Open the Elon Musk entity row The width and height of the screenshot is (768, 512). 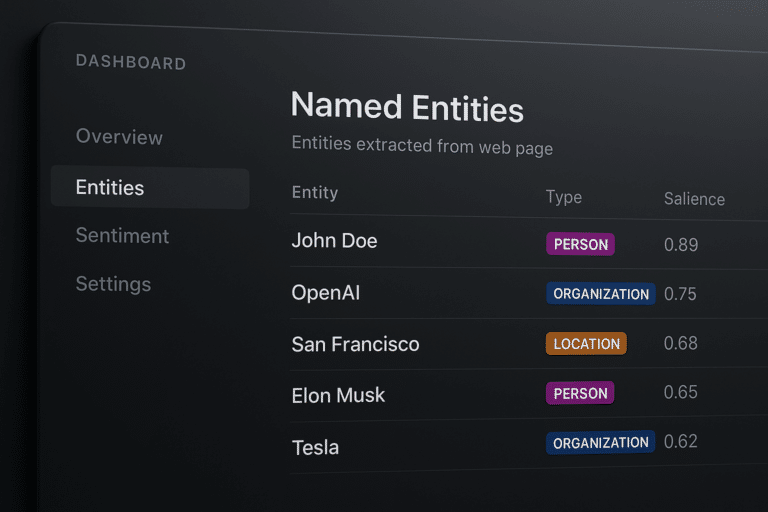[337, 395]
